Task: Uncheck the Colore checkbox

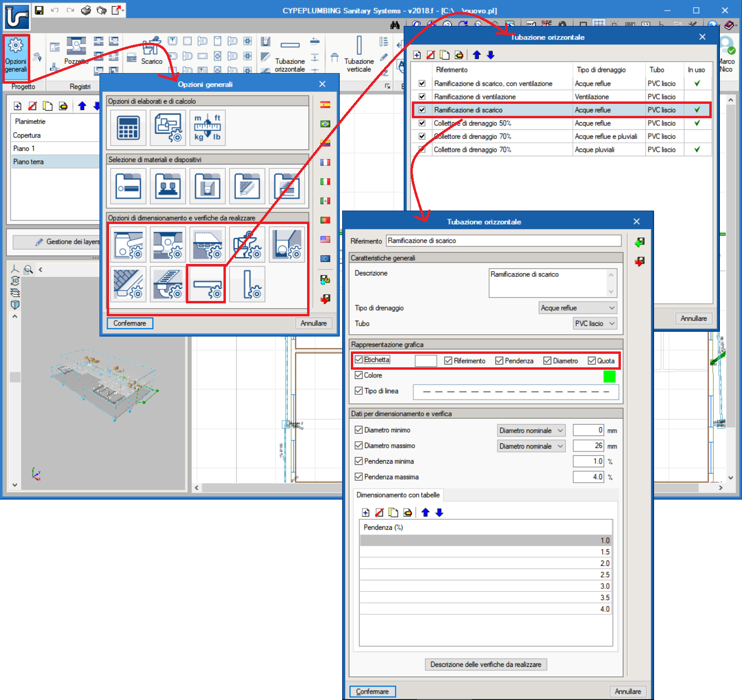Action: tap(359, 375)
